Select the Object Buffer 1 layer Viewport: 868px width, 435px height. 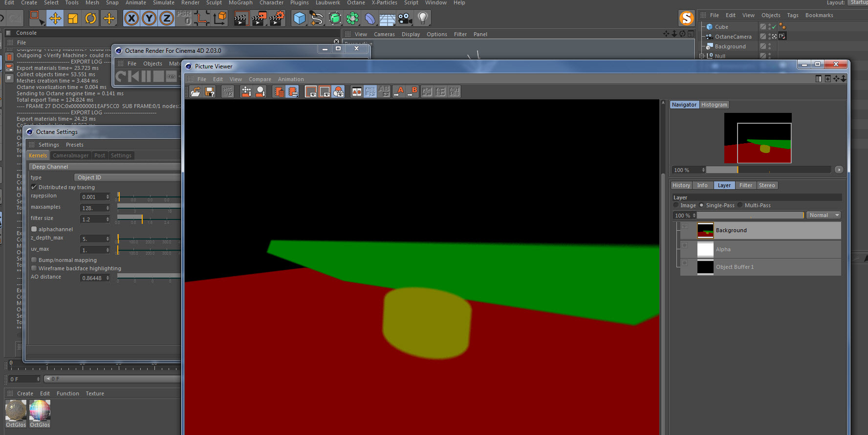coord(760,267)
